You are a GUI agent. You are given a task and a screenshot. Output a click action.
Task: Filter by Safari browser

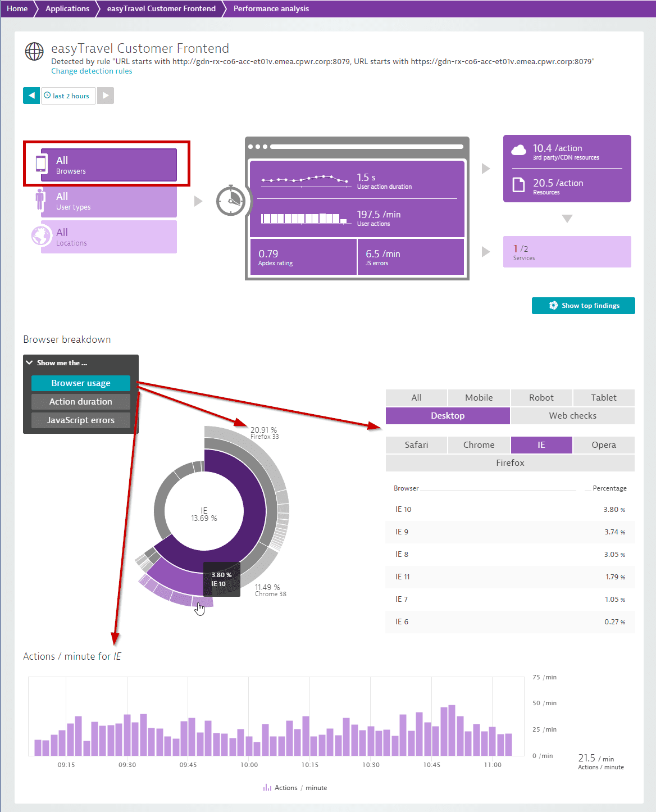pyautogui.click(x=416, y=445)
